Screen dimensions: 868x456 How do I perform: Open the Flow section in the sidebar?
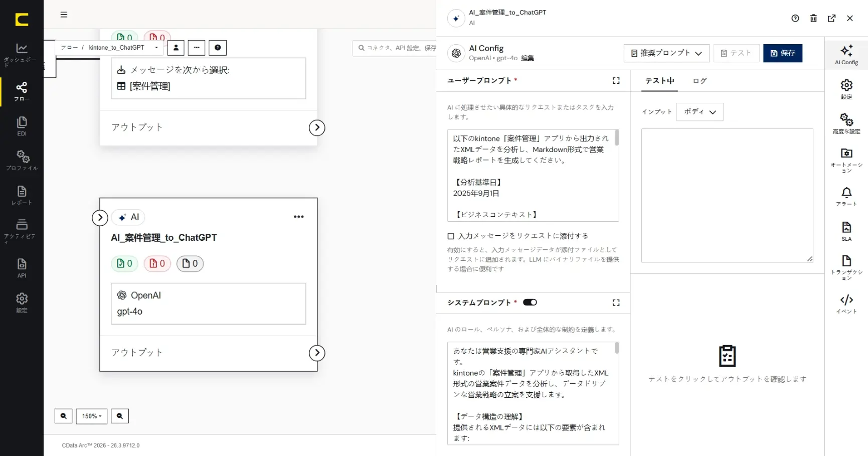(22, 92)
